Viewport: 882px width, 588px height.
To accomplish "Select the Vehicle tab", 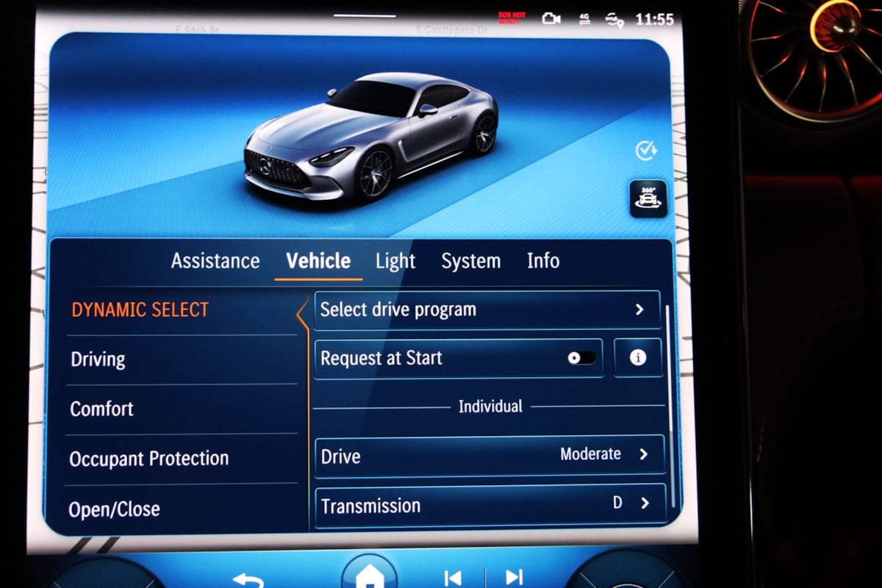I will click(x=318, y=261).
